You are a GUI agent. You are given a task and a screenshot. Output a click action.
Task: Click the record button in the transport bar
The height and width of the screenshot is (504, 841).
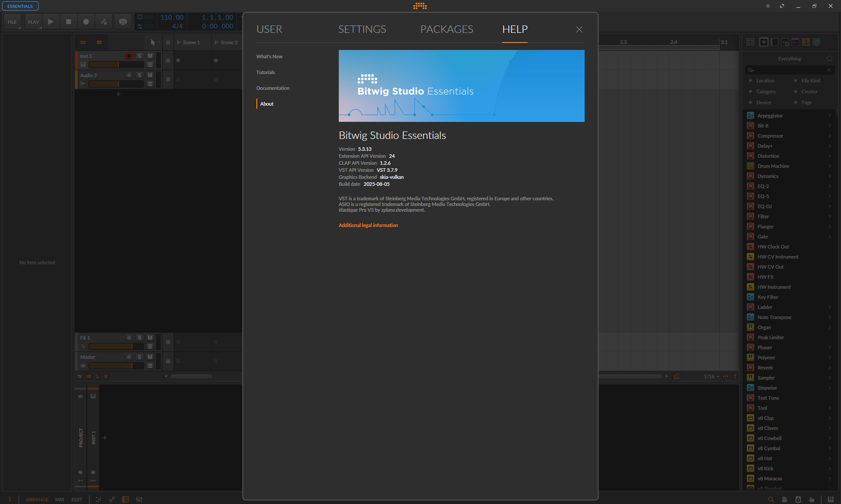pos(86,21)
